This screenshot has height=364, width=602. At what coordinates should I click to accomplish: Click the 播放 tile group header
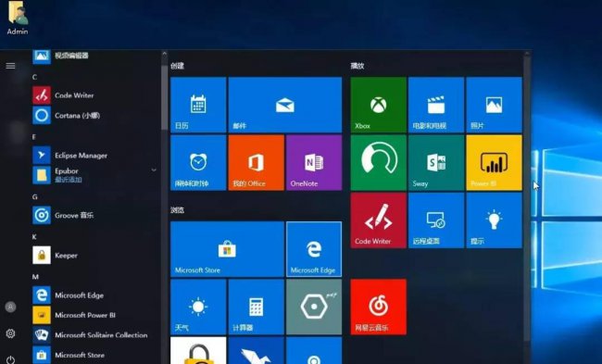click(x=357, y=66)
